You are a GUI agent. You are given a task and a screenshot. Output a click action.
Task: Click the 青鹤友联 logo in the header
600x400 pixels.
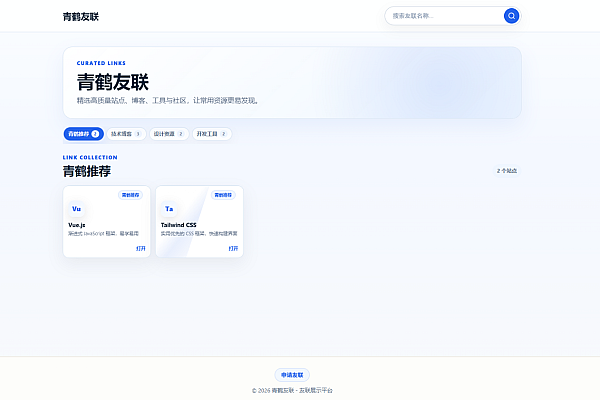tap(81, 17)
